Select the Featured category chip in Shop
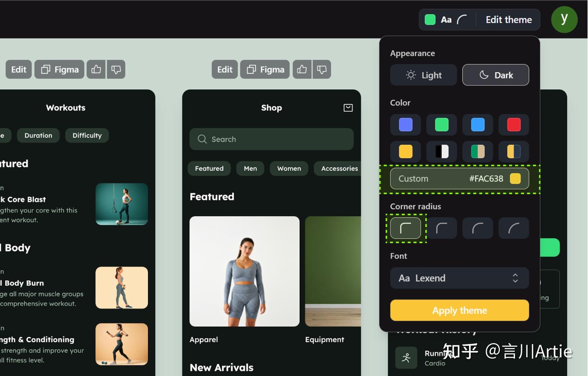Viewport: 588px width, 376px height. pos(209,168)
